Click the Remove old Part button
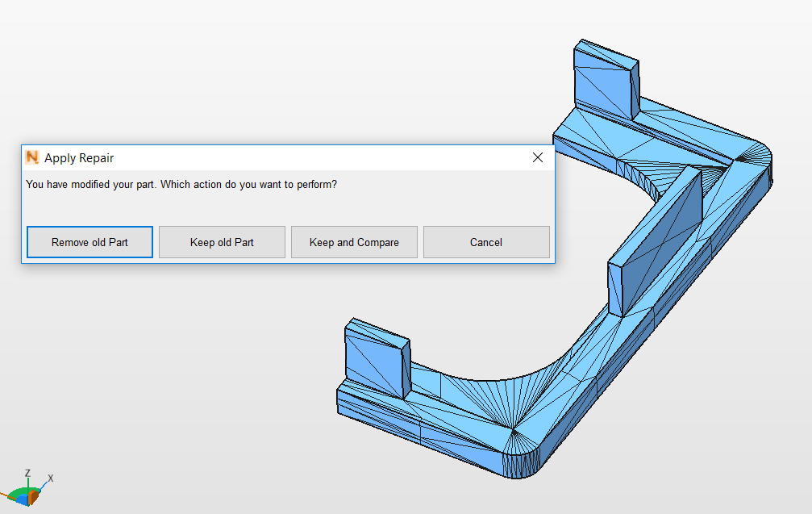The image size is (812, 514). coord(90,242)
